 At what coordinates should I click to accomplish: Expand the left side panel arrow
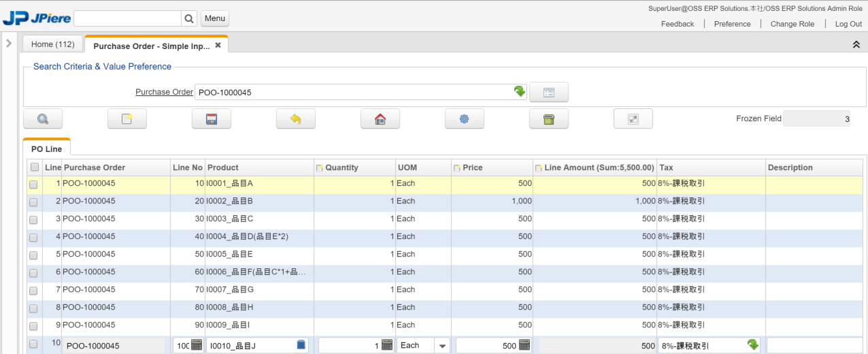pos(9,44)
